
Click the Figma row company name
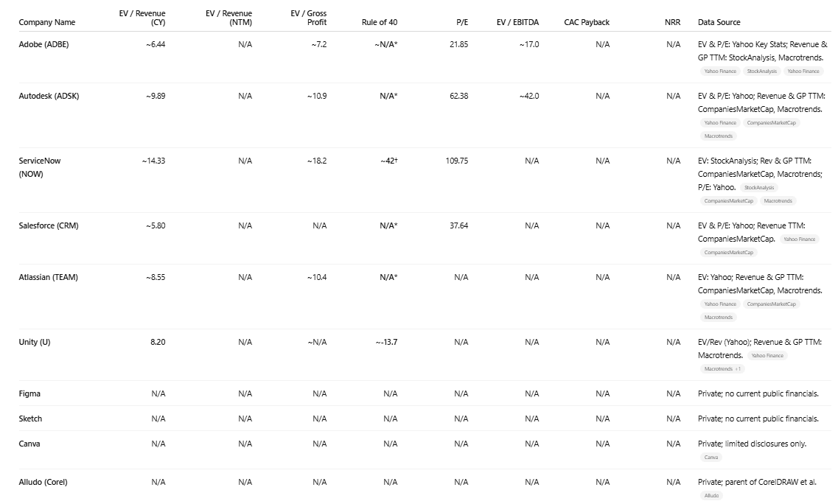[x=29, y=393]
